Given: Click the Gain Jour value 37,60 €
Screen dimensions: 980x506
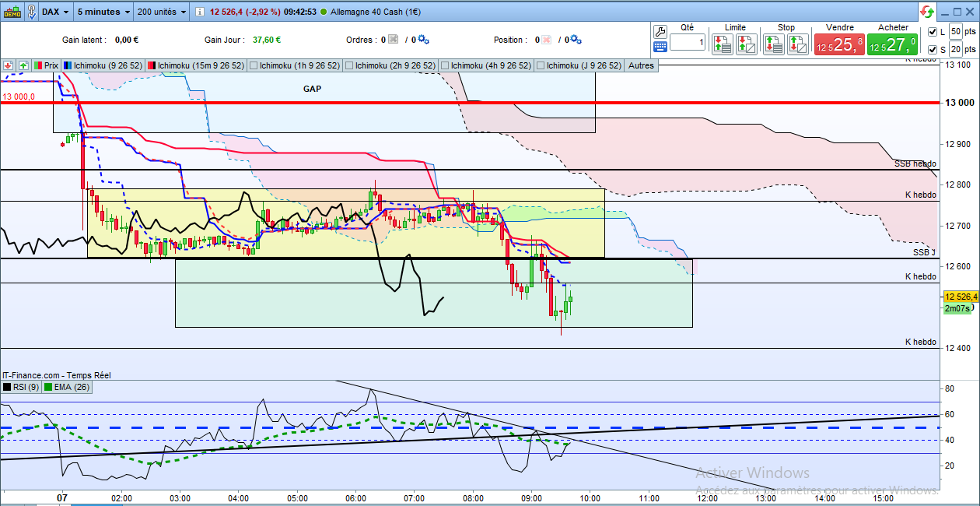Looking at the screenshot, I should click(267, 40).
